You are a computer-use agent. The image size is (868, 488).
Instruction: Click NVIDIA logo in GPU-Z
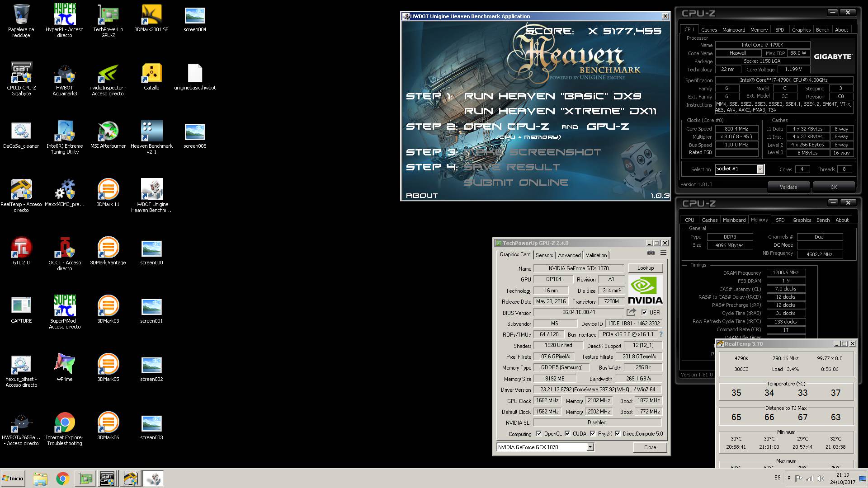coord(645,290)
